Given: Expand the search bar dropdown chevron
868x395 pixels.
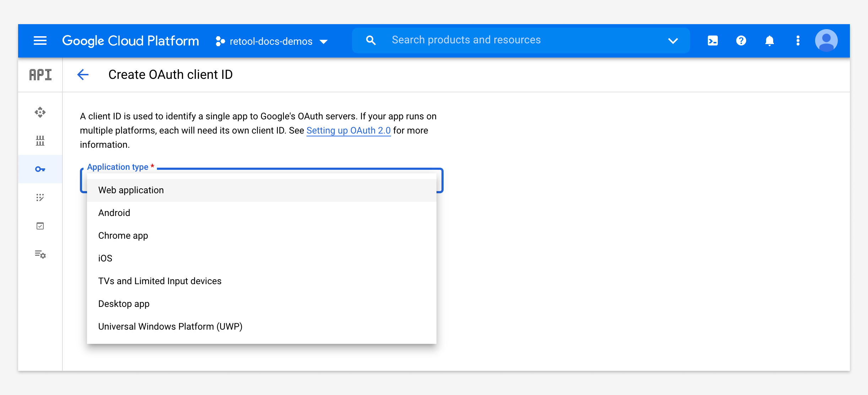Looking at the screenshot, I should coord(673,41).
